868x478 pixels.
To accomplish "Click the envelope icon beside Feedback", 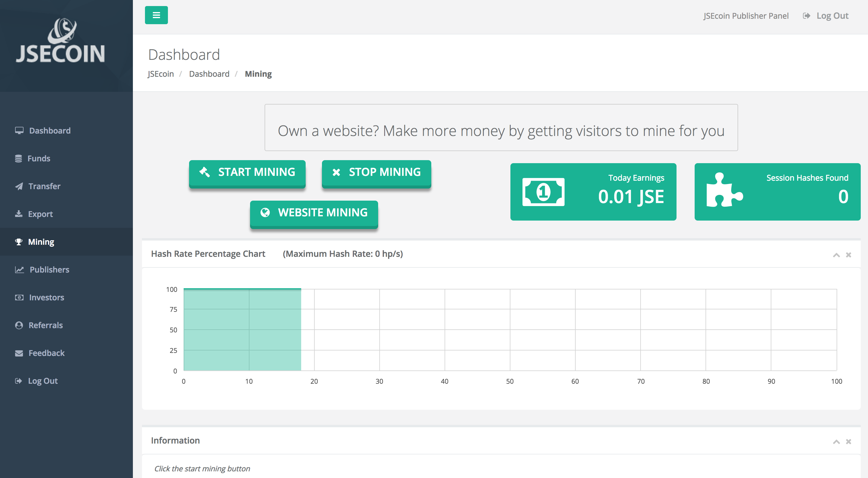I will click(19, 353).
